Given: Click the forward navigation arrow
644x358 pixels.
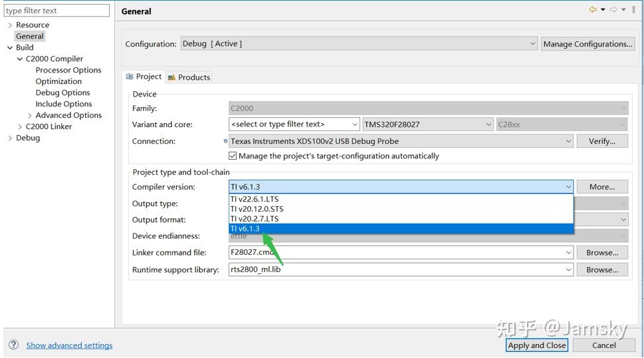Looking at the screenshot, I should [x=613, y=10].
